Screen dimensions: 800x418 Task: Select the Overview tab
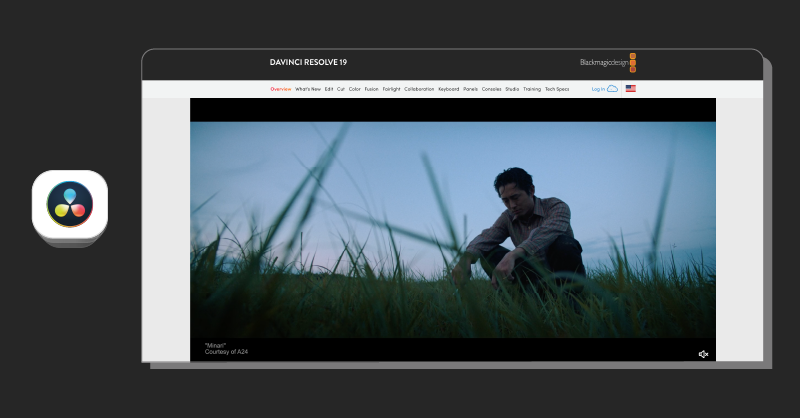pyautogui.click(x=280, y=89)
